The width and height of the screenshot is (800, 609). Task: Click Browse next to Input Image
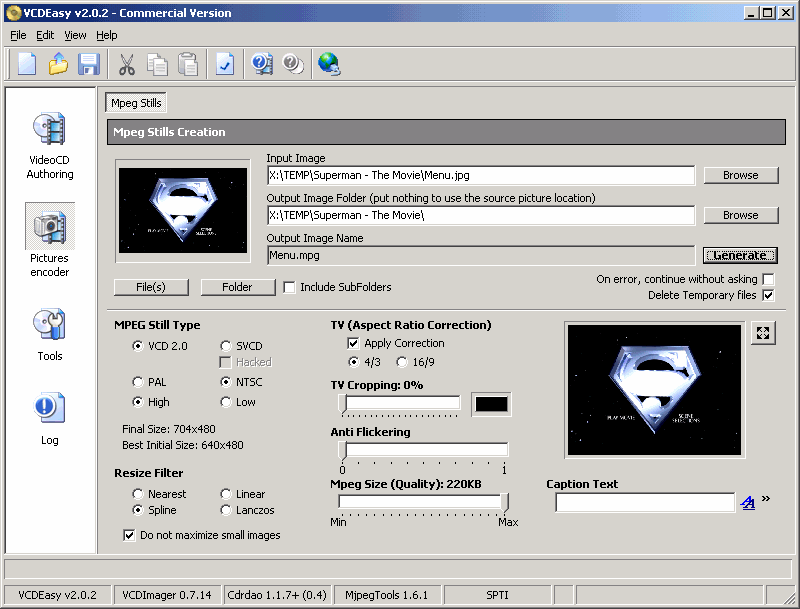[x=740, y=175]
